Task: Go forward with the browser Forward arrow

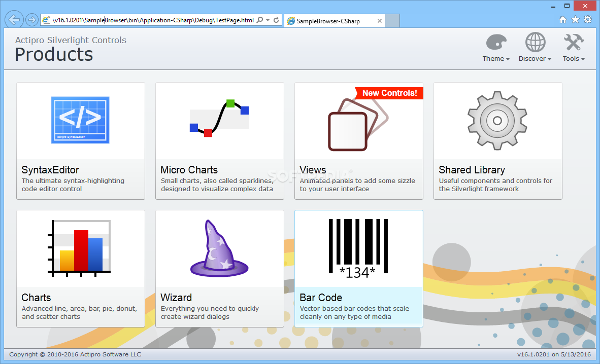Action: (x=32, y=19)
